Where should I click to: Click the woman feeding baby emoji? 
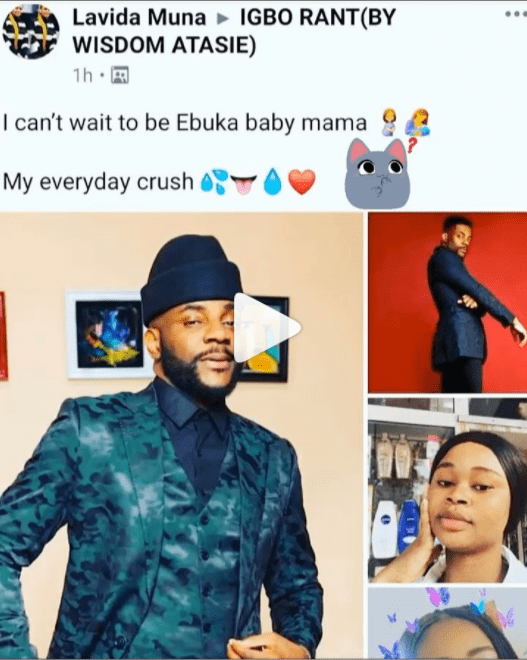(417, 122)
